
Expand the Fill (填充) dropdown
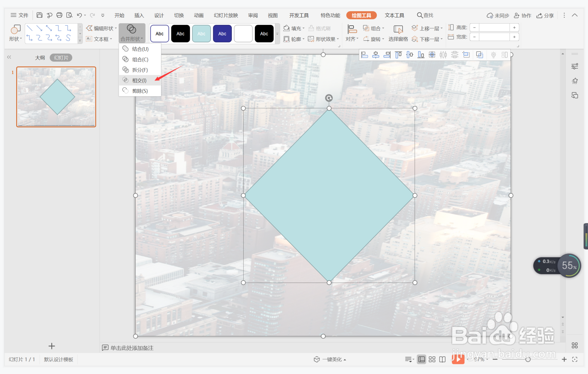click(294, 28)
